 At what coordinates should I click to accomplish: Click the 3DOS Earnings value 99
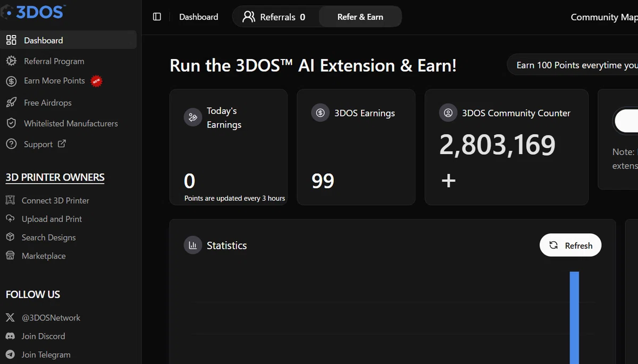[x=323, y=181]
